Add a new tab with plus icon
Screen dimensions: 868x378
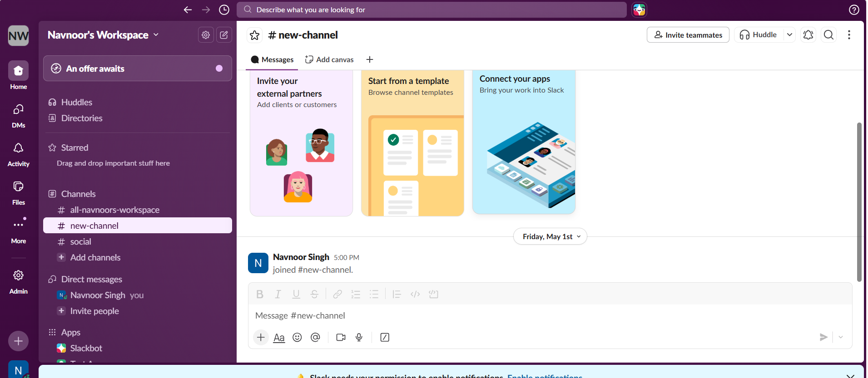click(370, 59)
